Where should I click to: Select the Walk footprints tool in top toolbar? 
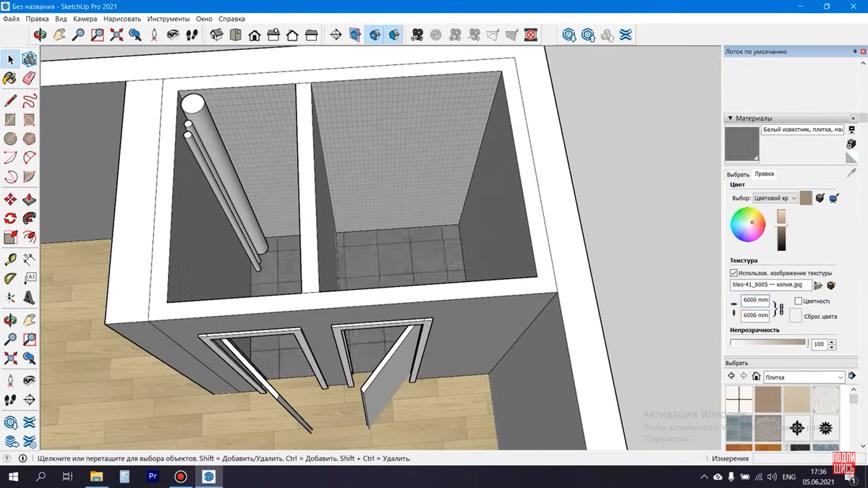pyautogui.click(x=192, y=35)
